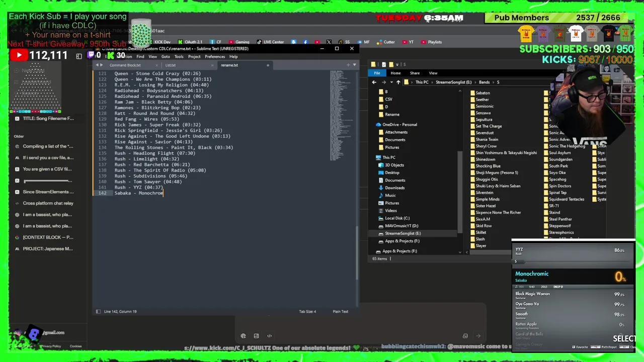Select the Slayer folder
Image resolution: width=644 pixels, height=362 pixels.
[481, 245]
